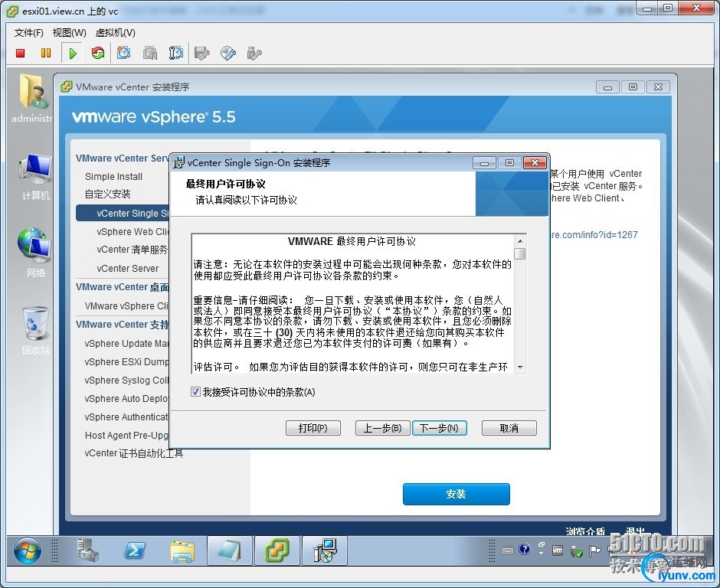Click the USB device connect toolbar icon
The width and height of the screenshot is (720, 588).
254,54
